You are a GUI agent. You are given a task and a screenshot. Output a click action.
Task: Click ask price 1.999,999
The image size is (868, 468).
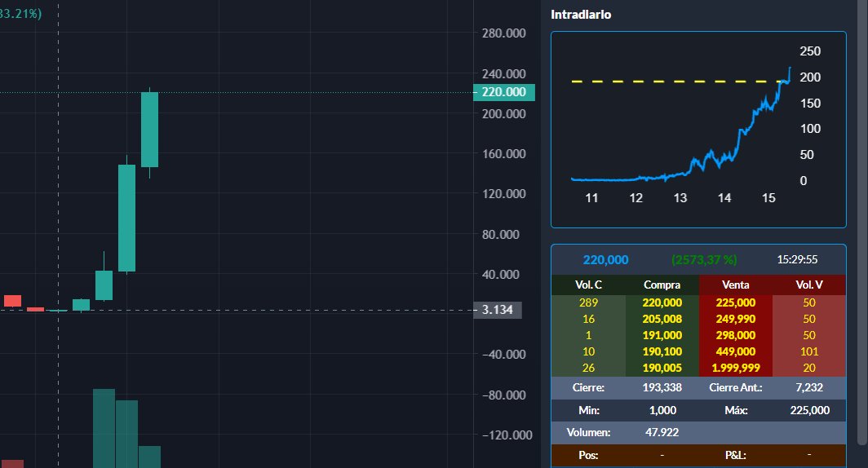click(x=735, y=368)
